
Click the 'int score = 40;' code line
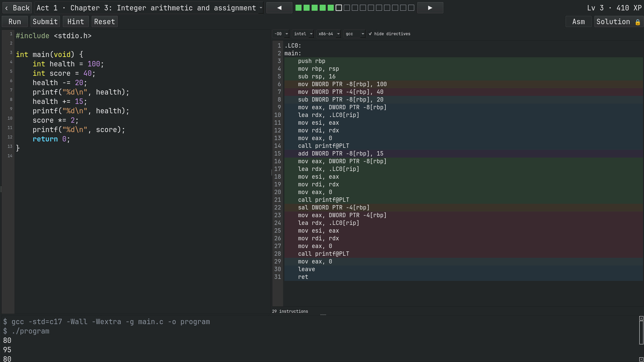pos(64,73)
